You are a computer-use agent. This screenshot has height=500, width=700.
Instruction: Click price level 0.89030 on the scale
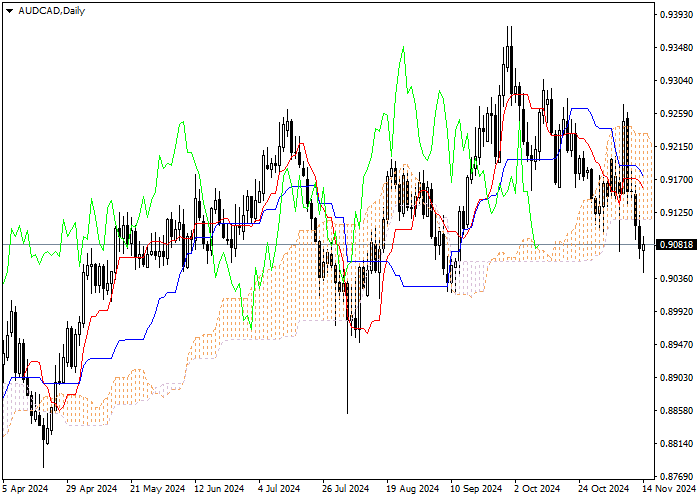pos(677,378)
